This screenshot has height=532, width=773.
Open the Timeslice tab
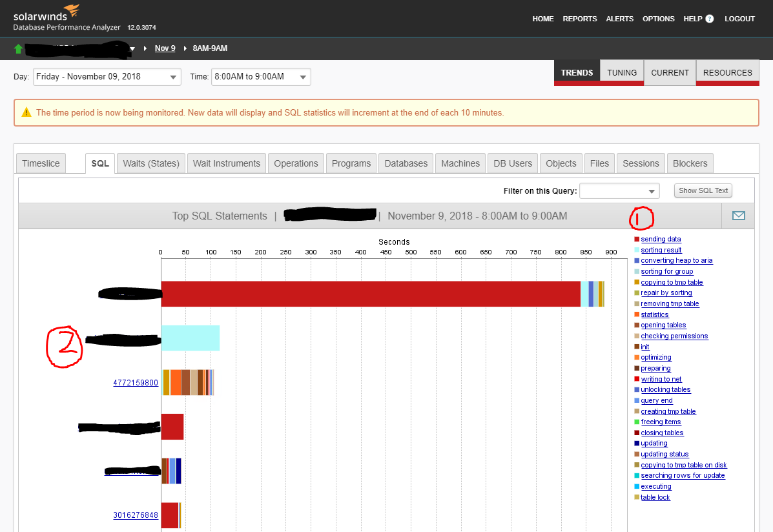click(41, 163)
